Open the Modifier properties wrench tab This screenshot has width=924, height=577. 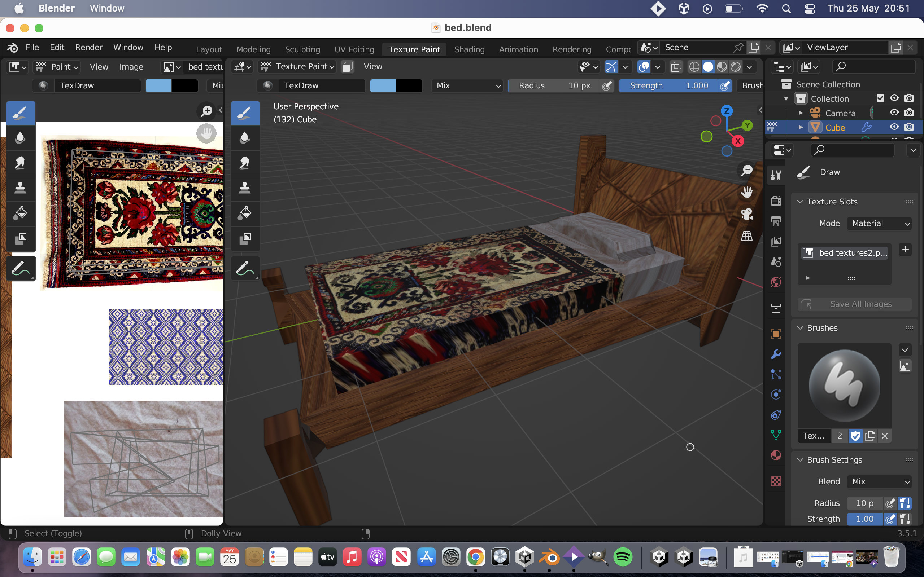[x=776, y=354]
